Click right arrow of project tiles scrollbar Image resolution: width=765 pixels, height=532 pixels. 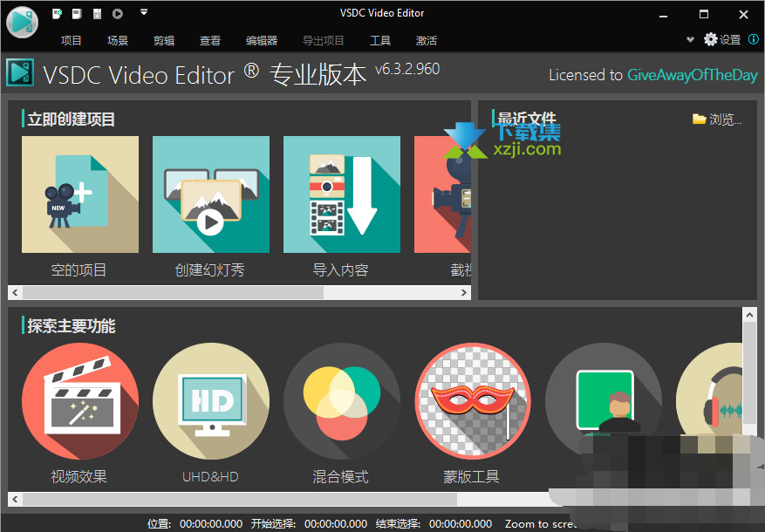coord(463,292)
